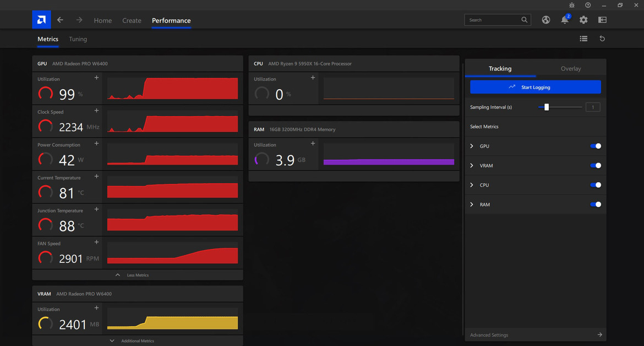Add Current Temperature metric with plus
Screen dimensions: 644x346
(96, 176)
